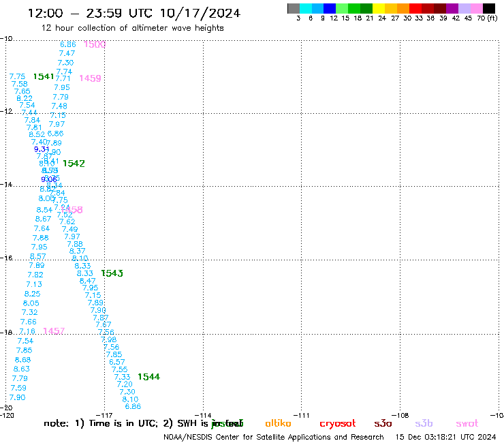Click the -111 longitude axis label
Screen dimensions: 504x443
(x=301, y=416)
